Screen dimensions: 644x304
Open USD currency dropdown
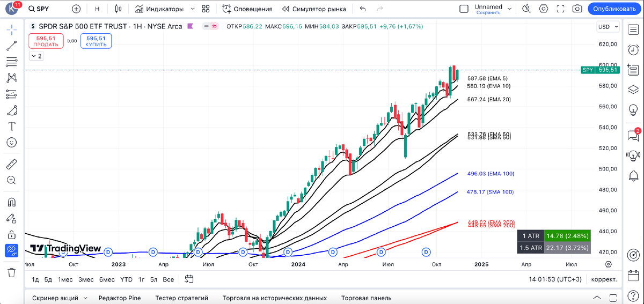(608, 26)
